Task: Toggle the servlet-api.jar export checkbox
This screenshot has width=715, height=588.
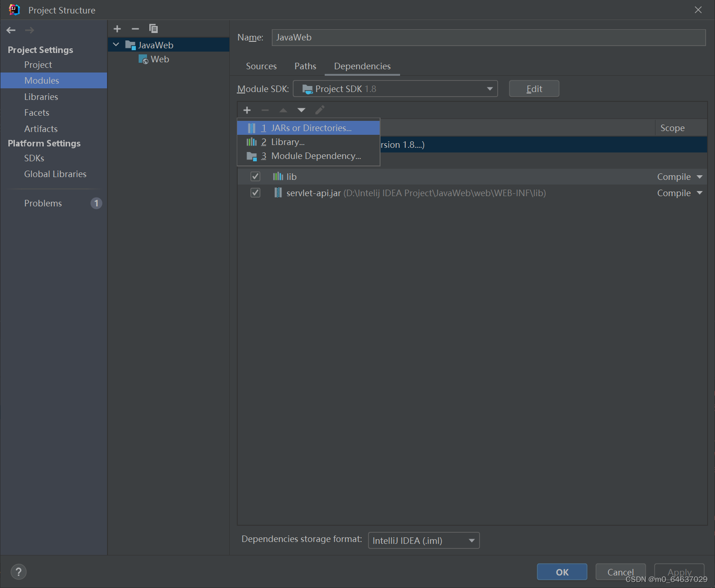Action: pos(255,192)
